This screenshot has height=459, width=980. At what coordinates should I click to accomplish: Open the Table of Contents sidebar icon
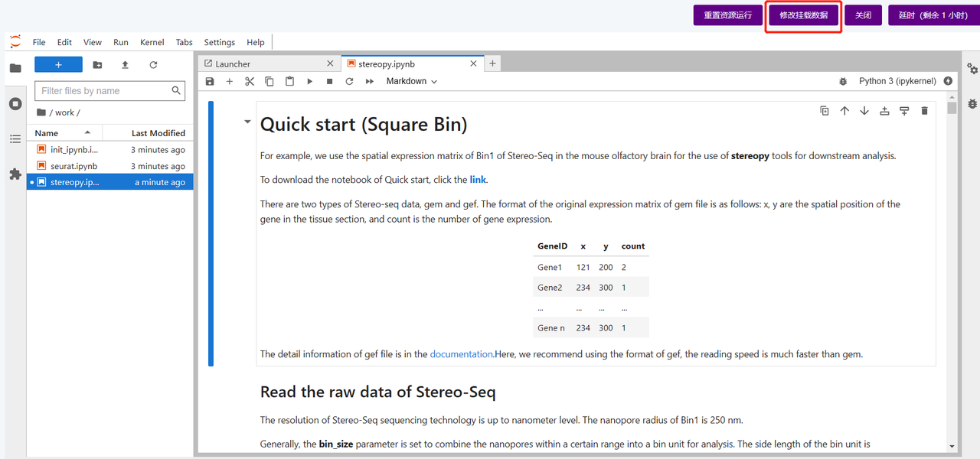(x=15, y=139)
